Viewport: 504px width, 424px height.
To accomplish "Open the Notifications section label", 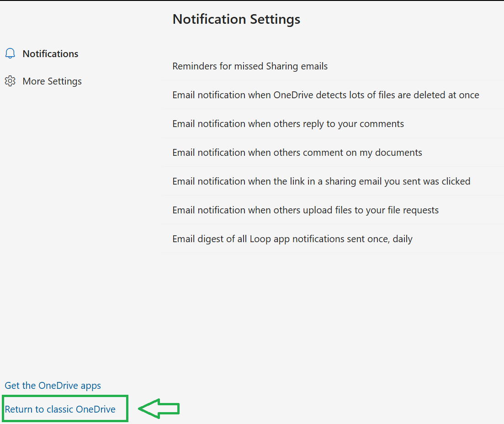I will (50, 53).
